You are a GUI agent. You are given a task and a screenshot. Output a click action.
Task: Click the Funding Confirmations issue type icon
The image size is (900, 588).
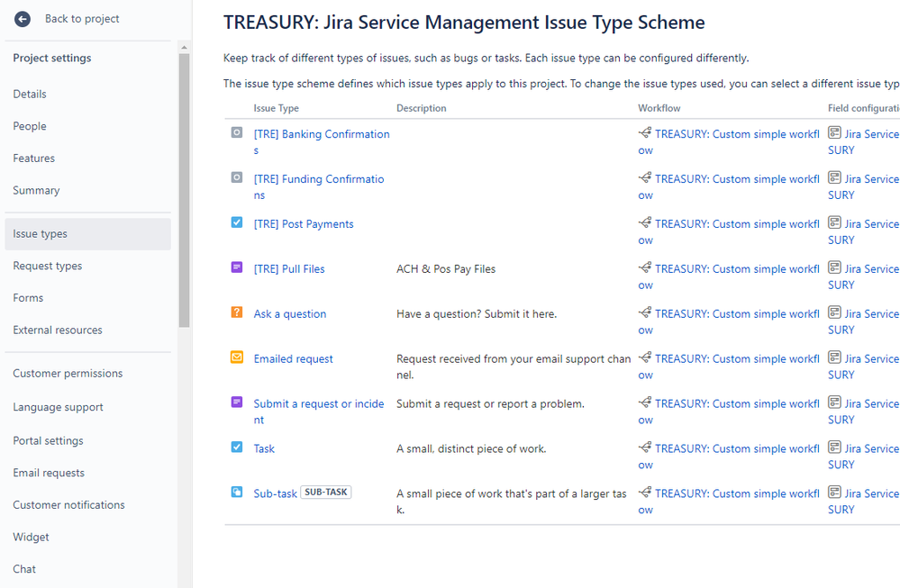tap(236, 177)
